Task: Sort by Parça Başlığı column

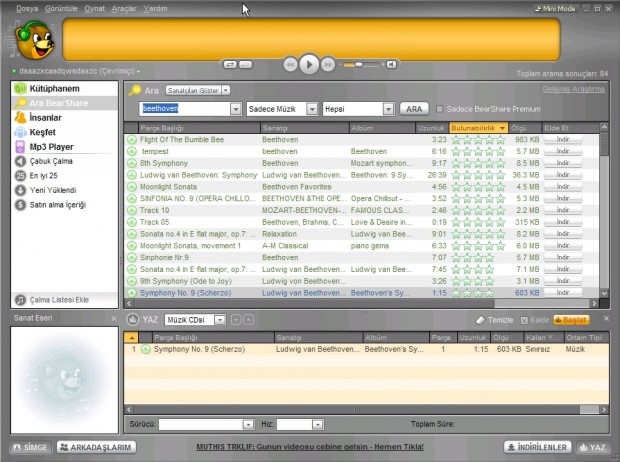Action: [x=199, y=128]
